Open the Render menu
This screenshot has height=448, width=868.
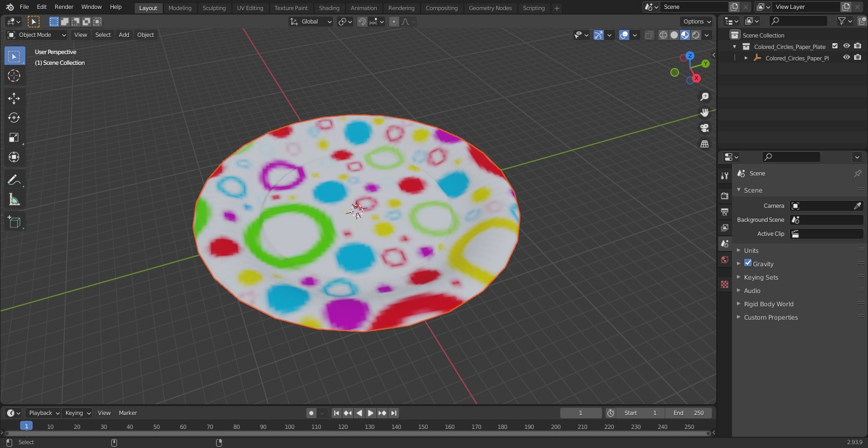click(64, 7)
